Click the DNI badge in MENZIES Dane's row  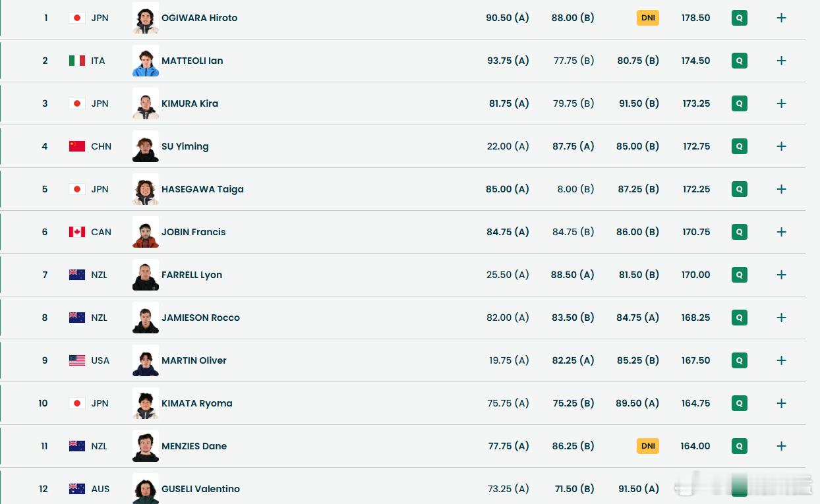click(648, 446)
